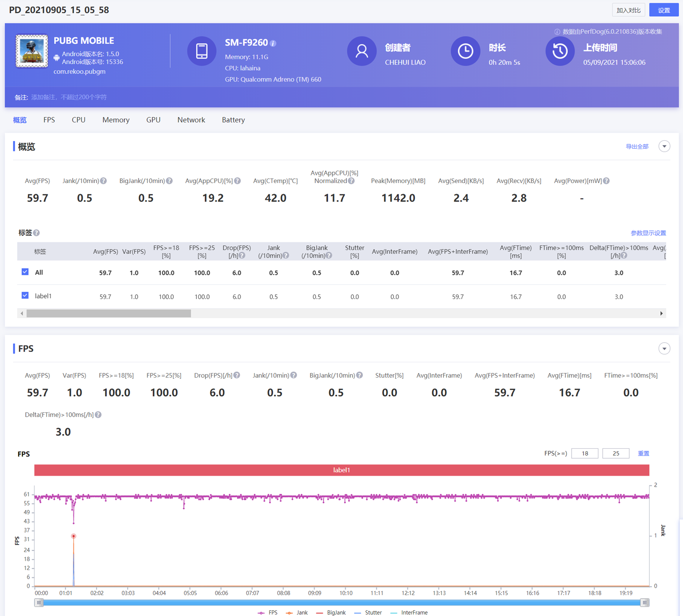Collapse the FPS section with arrow button

[x=664, y=349]
